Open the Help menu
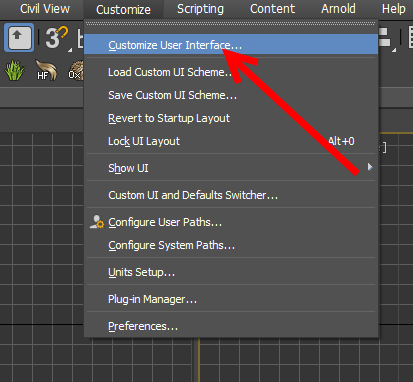Image resolution: width=413 pixels, height=382 pixels. tap(394, 9)
